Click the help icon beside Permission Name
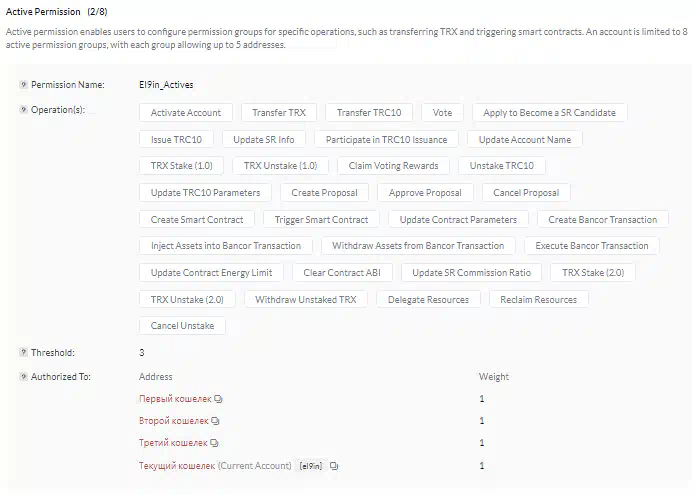697x495 pixels. point(24,84)
